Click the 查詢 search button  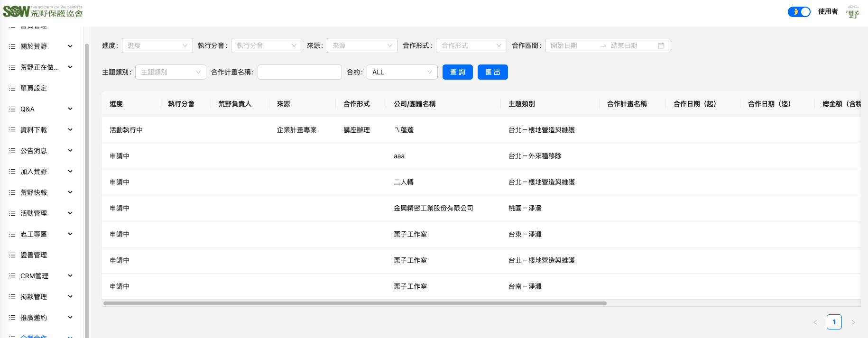pyautogui.click(x=457, y=72)
